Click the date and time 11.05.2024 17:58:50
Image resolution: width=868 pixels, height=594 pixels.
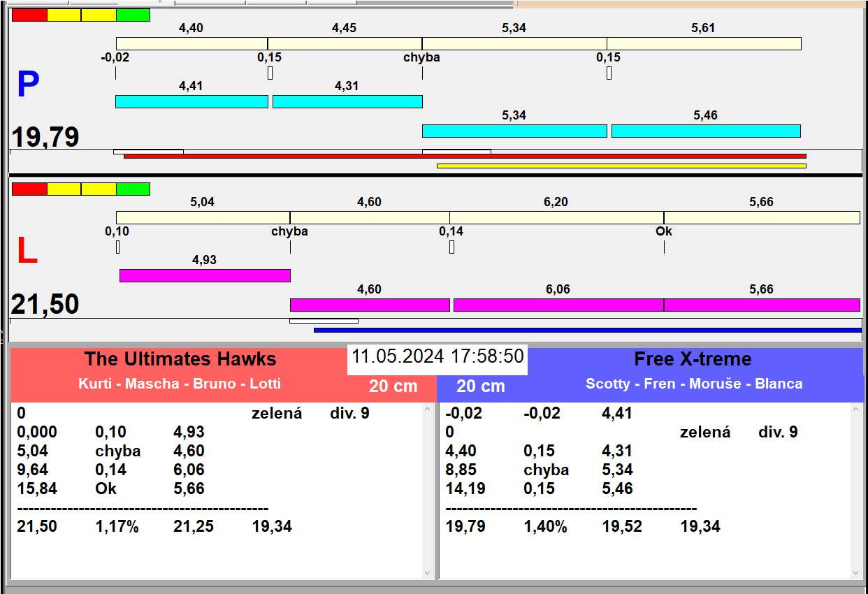point(437,356)
